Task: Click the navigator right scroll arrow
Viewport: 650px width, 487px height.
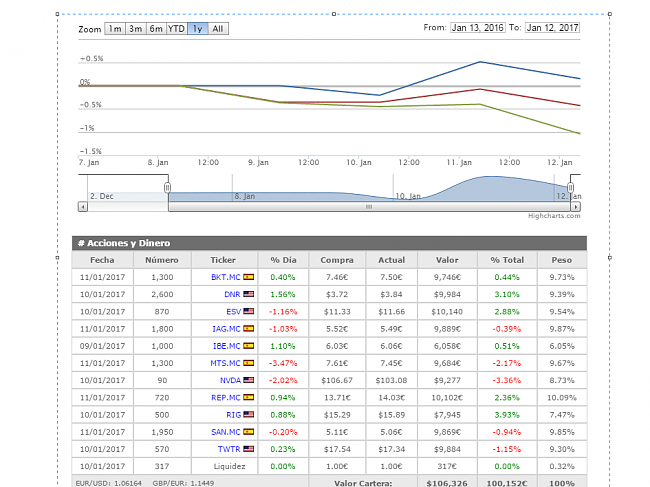Action: click(576, 206)
